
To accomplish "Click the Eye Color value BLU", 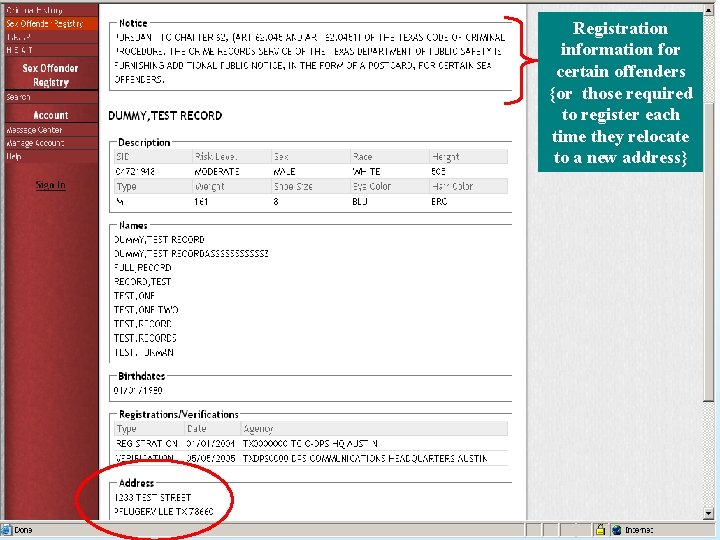I will pos(360,202).
